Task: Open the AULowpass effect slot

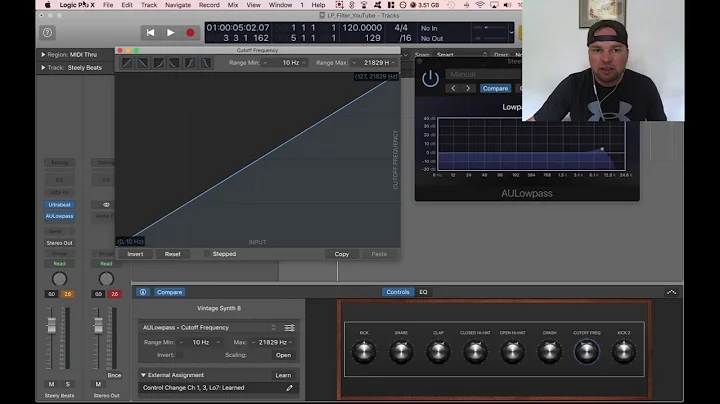Action: coord(60,216)
